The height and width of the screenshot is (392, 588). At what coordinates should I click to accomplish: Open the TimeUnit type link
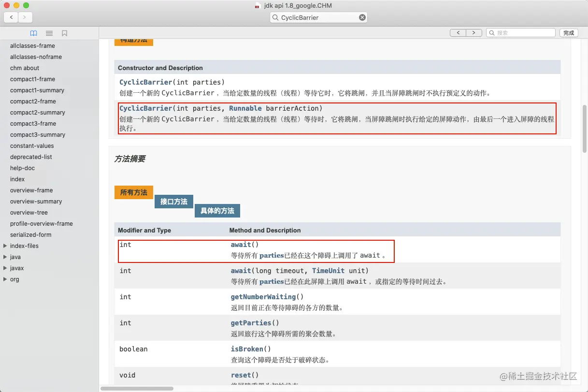pos(328,271)
